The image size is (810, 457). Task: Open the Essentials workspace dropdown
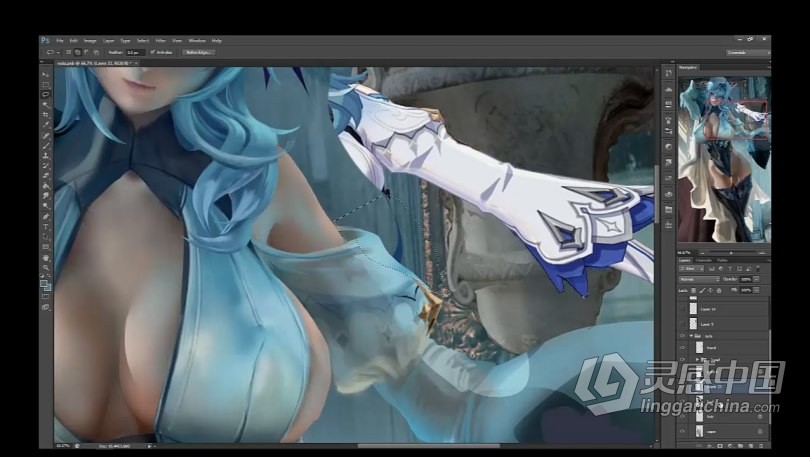(x=747, y=53)
